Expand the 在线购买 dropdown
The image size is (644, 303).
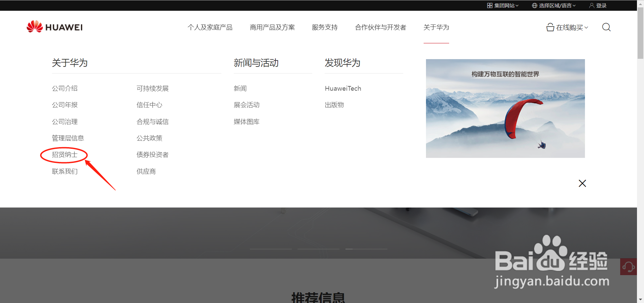click(x=567, y=27)
